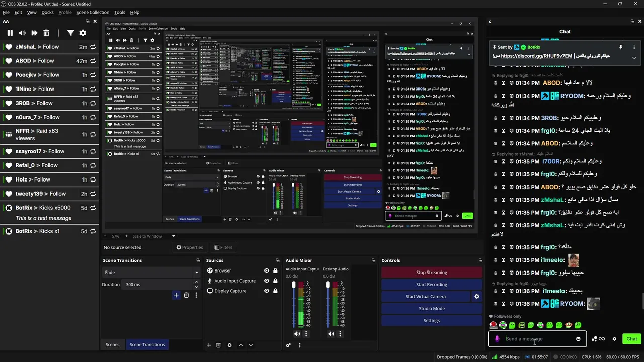This screenshot has height=362, width=644.
Task: Send message with green Chat button
Action: click(x=632, y=339)
